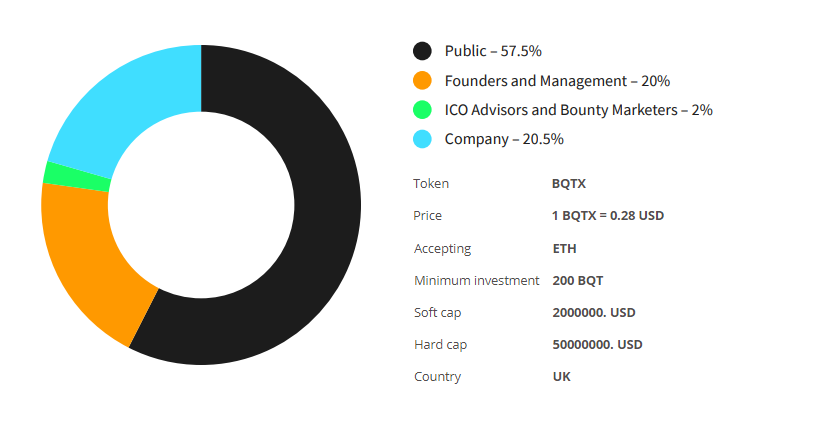Screen dimensions: 819x421
Task: Click the ETH accepting value
Action: click(x=564, y=248)
